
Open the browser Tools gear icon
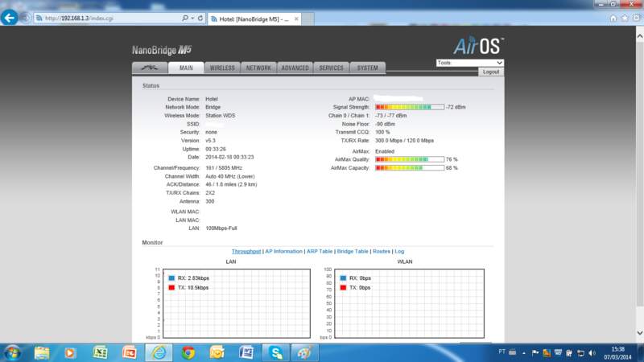[x=637, y=18]
